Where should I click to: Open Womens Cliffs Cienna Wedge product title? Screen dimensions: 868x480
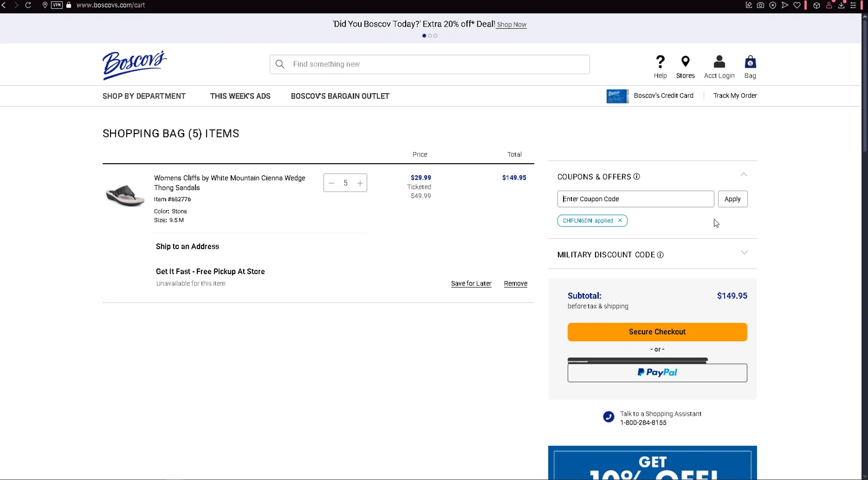pos(229,183)
